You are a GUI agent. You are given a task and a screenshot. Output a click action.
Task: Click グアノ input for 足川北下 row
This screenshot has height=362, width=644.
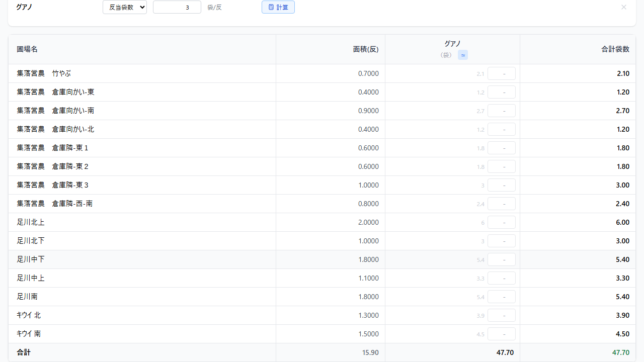coord(501,241)
